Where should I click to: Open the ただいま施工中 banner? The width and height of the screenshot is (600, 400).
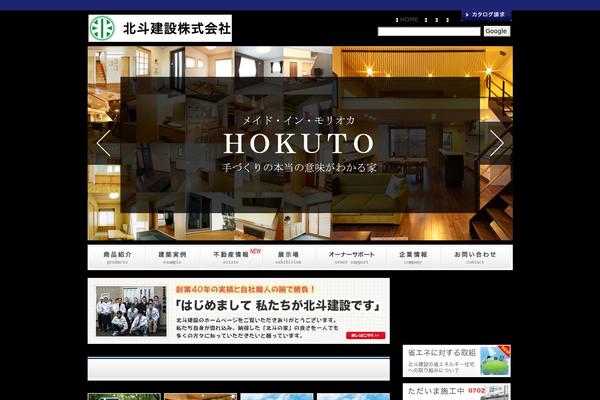(x=457, y=392)
